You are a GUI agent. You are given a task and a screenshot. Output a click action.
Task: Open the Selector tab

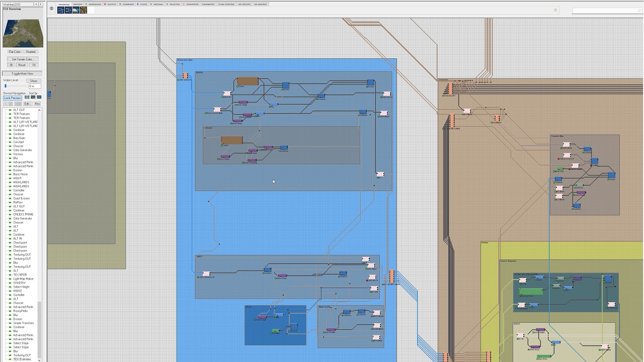(x=174, y=4)
